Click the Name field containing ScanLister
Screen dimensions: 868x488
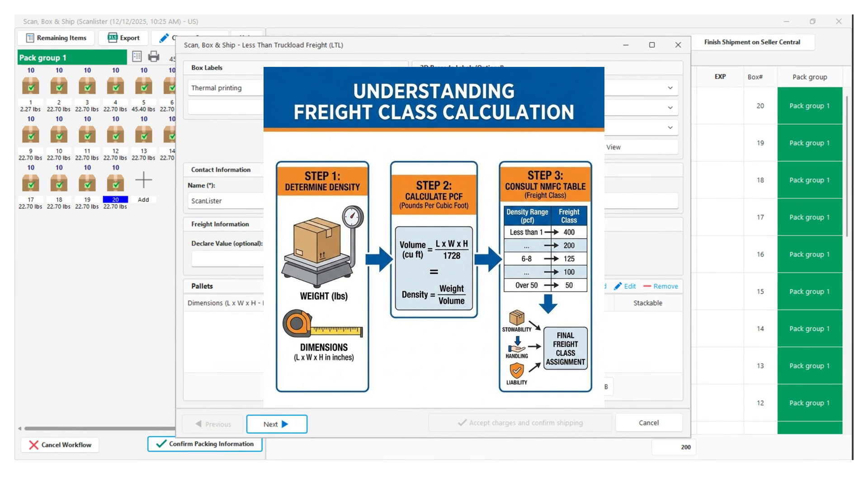226,201
